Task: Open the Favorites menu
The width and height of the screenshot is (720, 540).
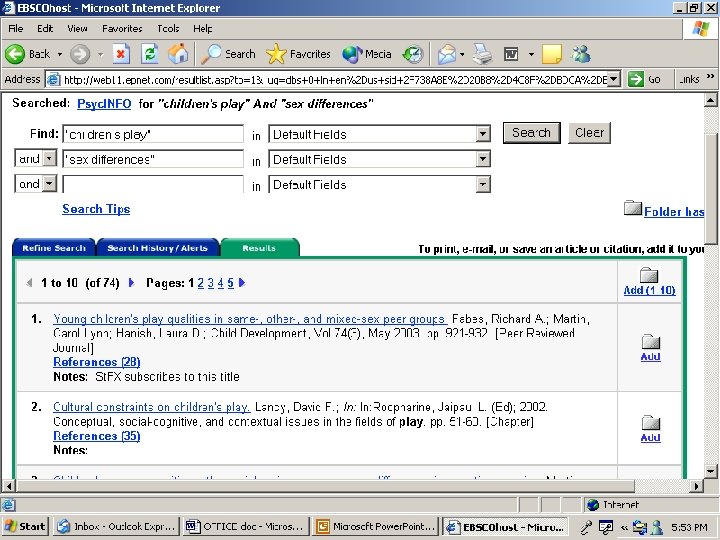Action: tap(122, 28)
